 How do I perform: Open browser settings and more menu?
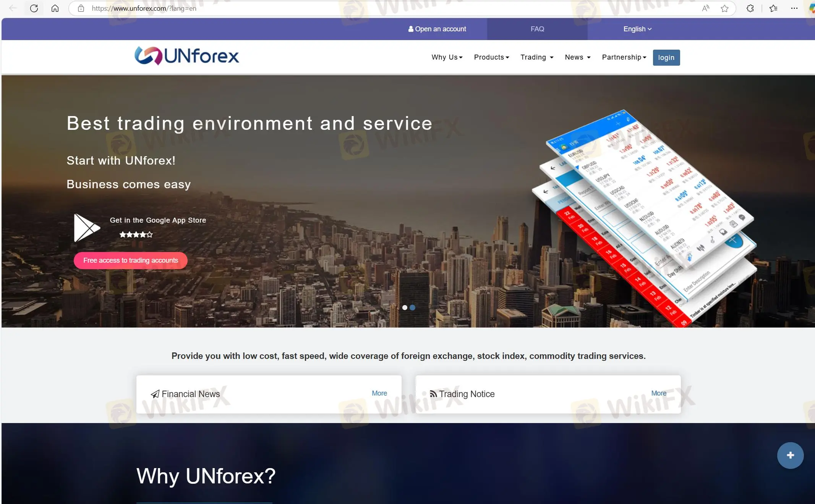(794, 8)
